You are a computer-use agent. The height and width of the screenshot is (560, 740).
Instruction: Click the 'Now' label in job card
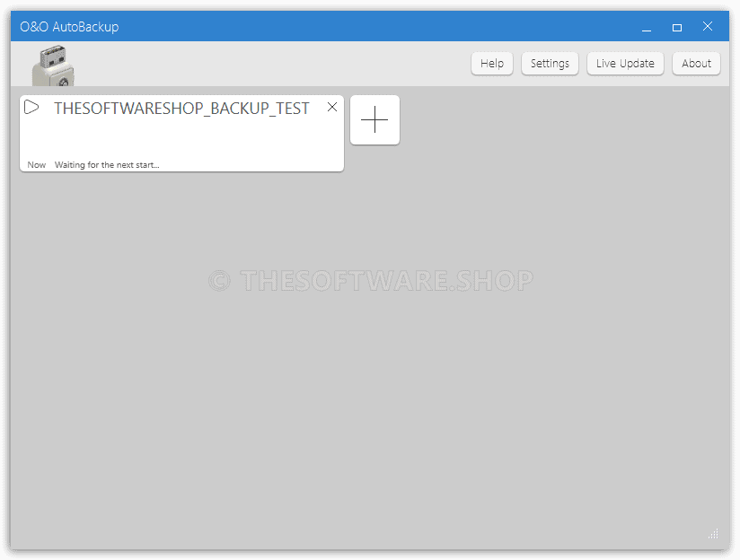point(36,164)
